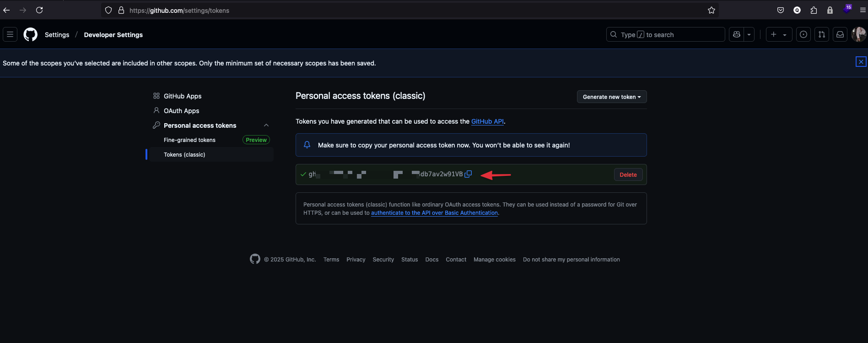Select OAuth Apps in sidebar
Image resolution: width=868 pixels, height=343 pixels.
[x=181, y=111]
